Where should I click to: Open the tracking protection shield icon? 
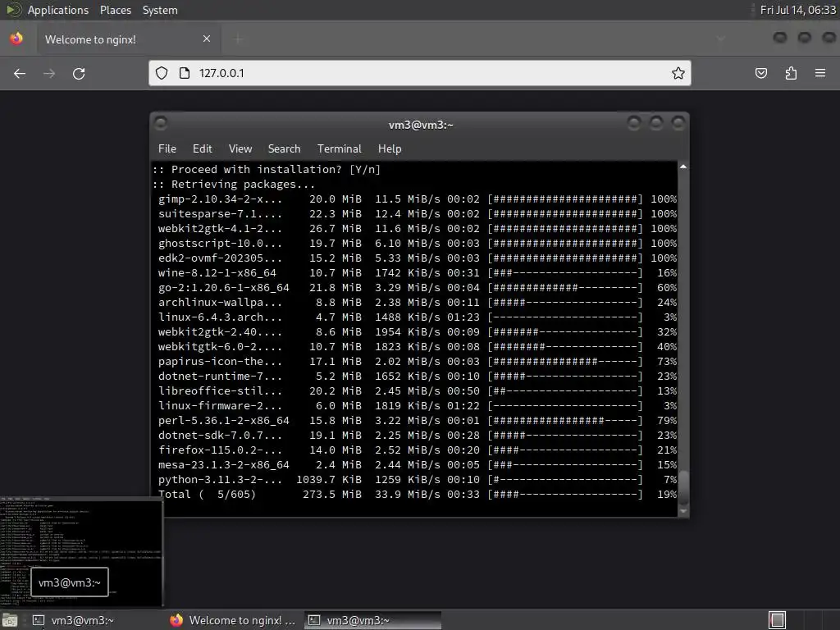[162, 73]
